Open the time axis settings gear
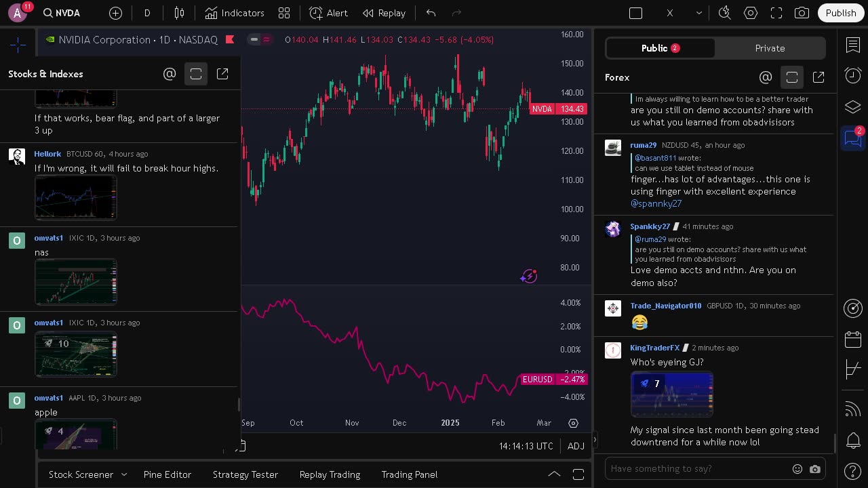868x488 pixels. (x=573, y=423)
